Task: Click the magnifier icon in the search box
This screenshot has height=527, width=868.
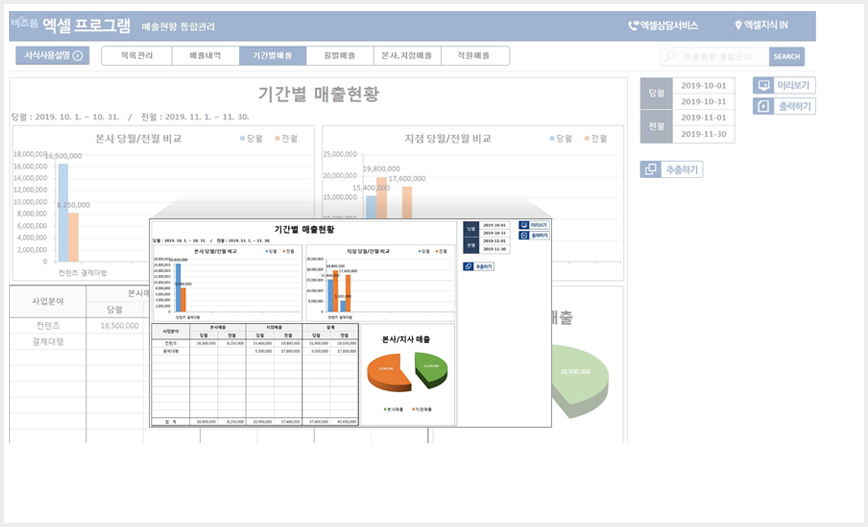Action: pyautogui.click(x=670, y=56)
